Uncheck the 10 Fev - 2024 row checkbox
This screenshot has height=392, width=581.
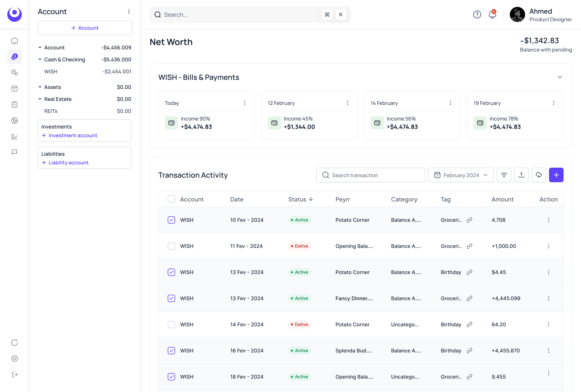click(171, 220)
